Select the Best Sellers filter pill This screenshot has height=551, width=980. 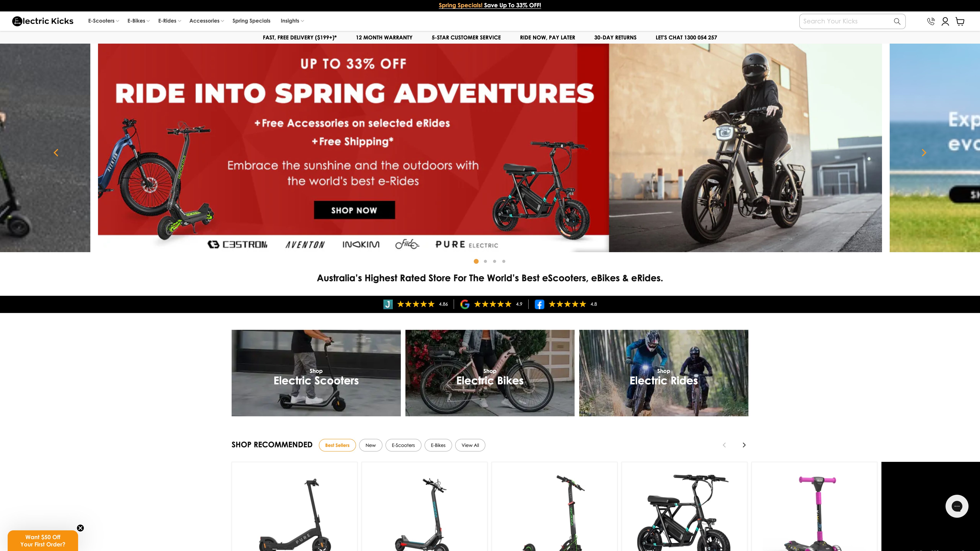(337, 445)
